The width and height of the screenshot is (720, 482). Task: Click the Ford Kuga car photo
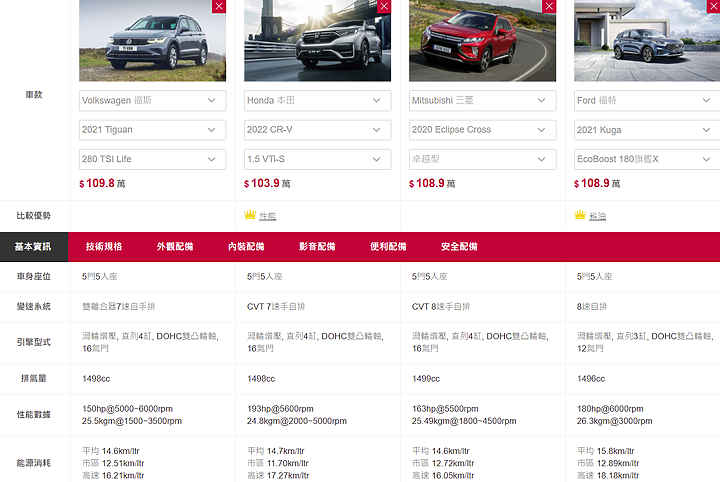[x=647, y=40]
